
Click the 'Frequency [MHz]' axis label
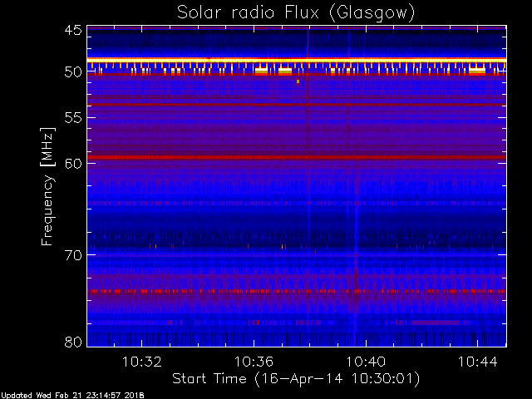(x=47, y=186)
